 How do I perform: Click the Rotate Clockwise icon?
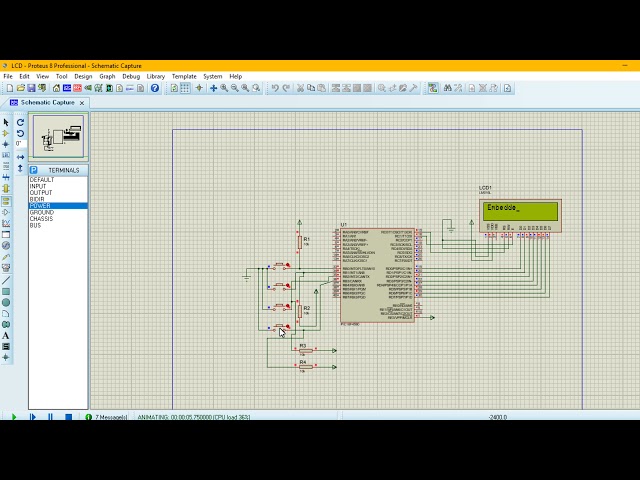tap(20, 122)
